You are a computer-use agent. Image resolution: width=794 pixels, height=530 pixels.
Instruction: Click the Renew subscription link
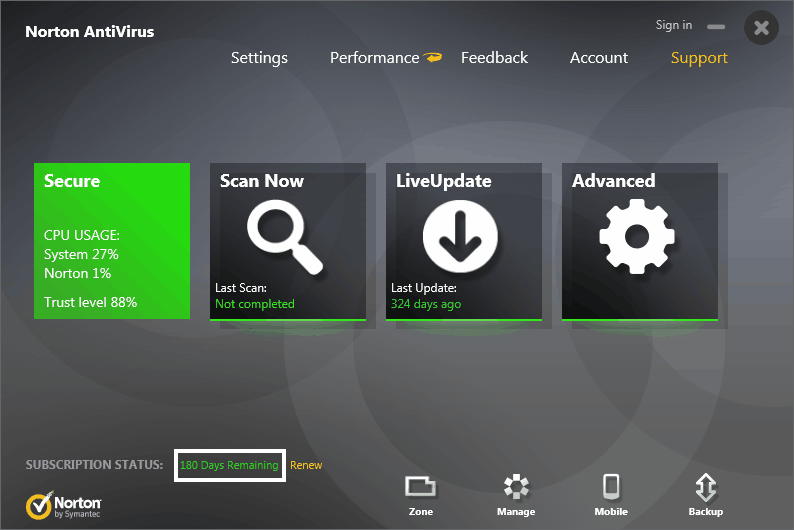click(306, 465)
